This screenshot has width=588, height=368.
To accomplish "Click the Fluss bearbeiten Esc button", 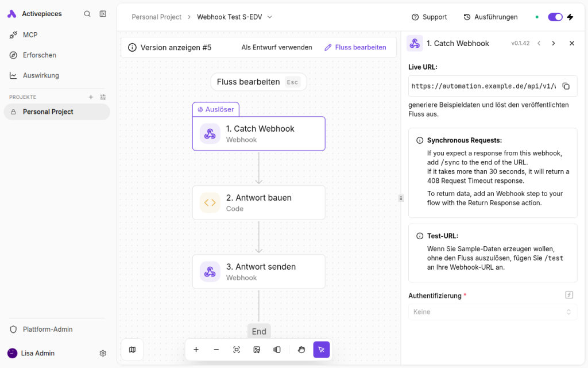I will pos(259,82).
